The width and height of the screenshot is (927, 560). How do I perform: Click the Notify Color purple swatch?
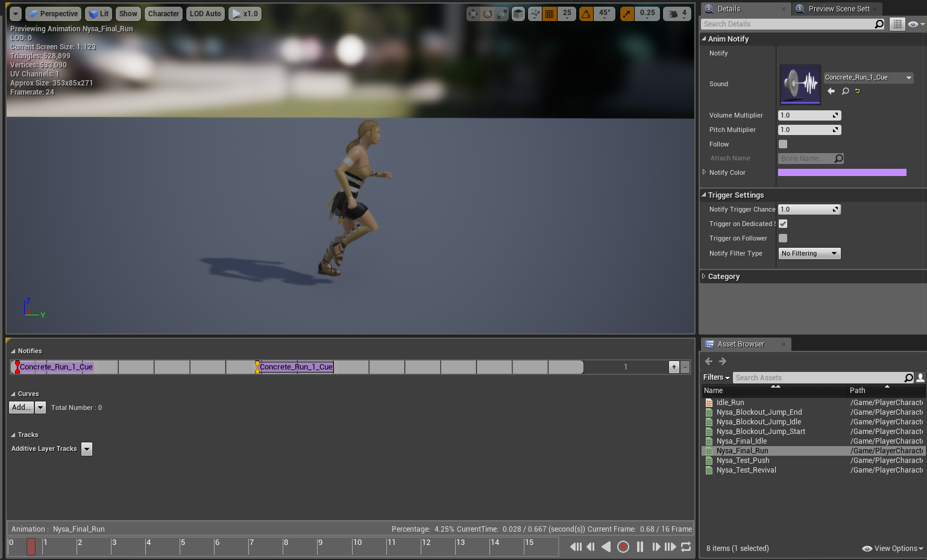click(841, 172)
